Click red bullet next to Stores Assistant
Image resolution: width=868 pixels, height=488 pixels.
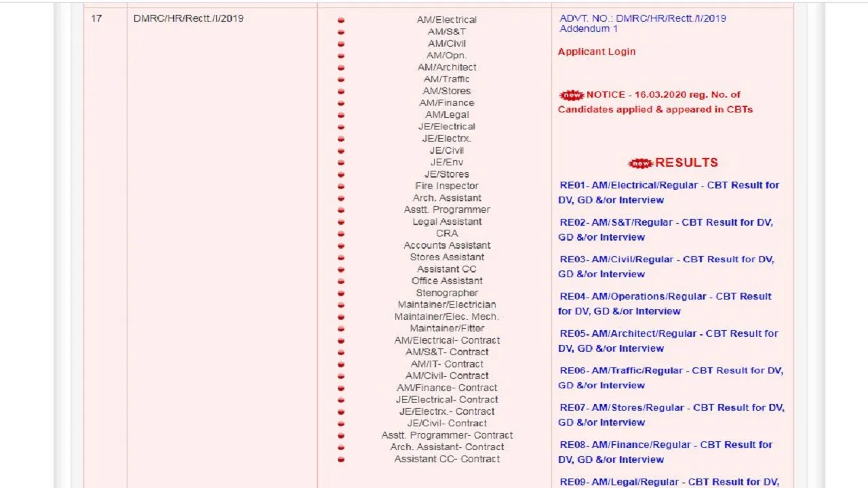tap(341, 258)
